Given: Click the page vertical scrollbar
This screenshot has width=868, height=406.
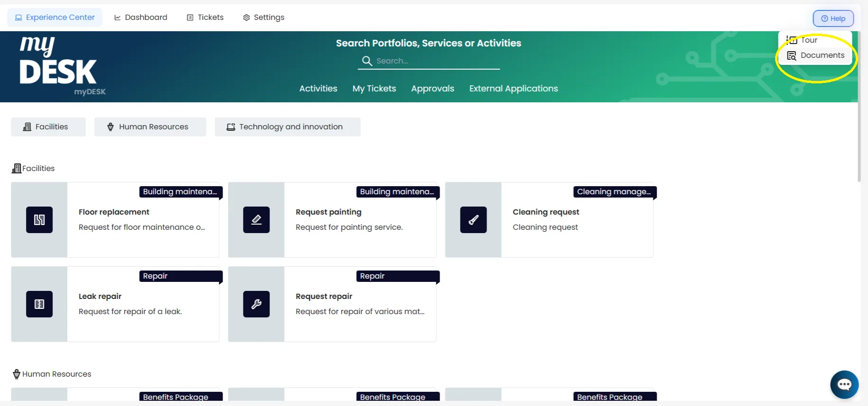Looking at the screenshot, I should (859, 107).
